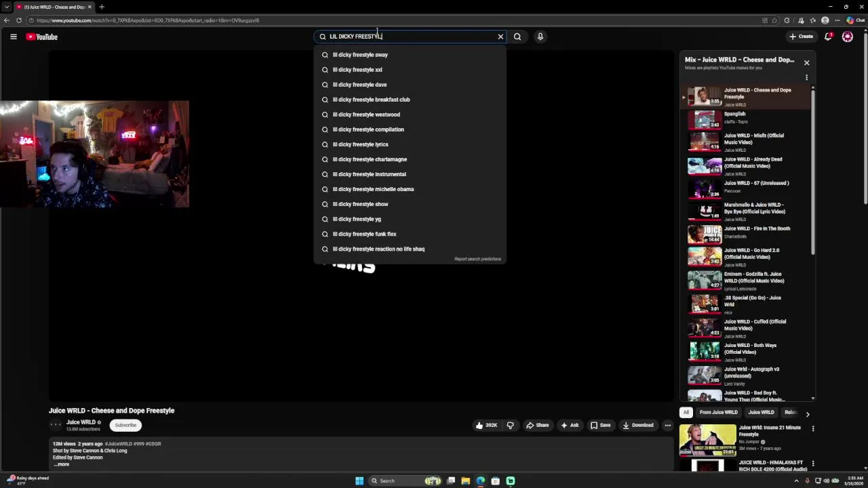This screenshot has width=868, height=488.
Task: Play Spanglish from the mix list
Action: [x=746, y=118]
